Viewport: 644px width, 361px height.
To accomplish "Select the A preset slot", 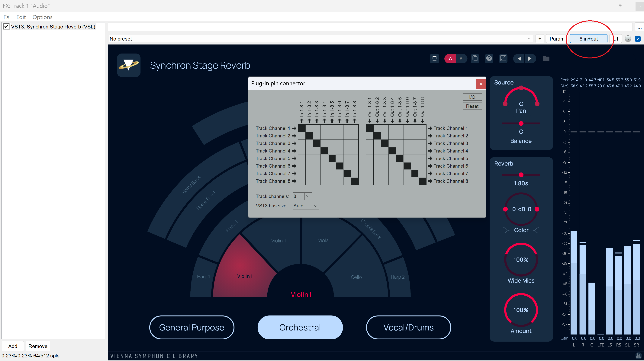I will point(450,59).
